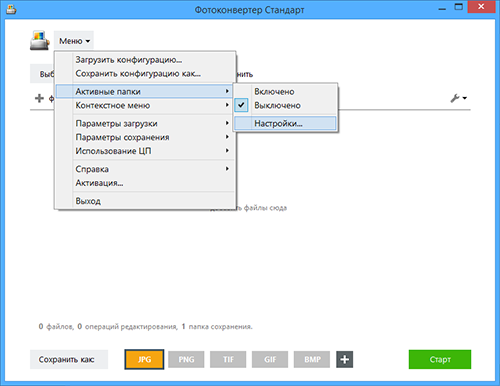Open Настройки… in active folders submenu
Screen dimensions: 500x386
[285, 123]
